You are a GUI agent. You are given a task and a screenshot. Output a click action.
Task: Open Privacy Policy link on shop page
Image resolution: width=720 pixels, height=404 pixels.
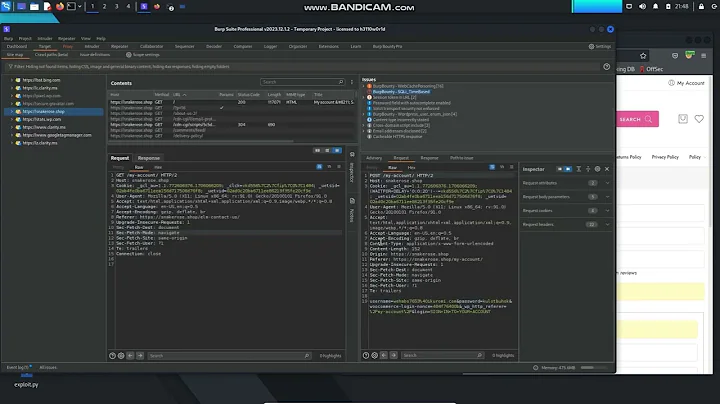pyautogui.click(x=665, y=157)
